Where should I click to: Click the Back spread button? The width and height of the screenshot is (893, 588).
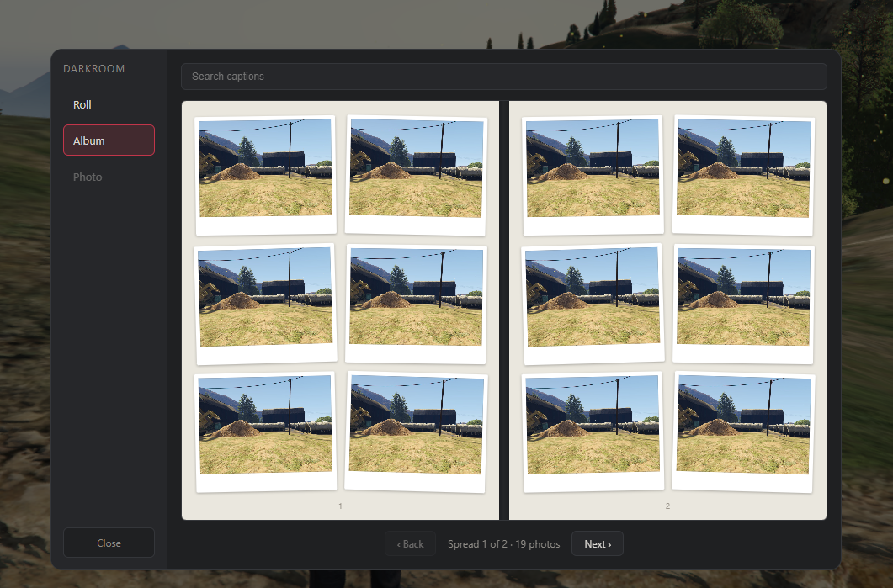pyautogui.click(x=410, y=543)
